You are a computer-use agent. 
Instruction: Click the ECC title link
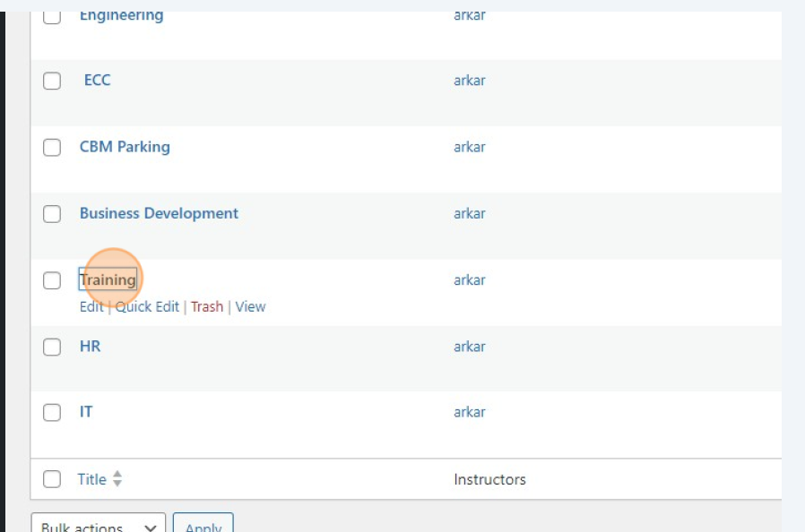97,80
